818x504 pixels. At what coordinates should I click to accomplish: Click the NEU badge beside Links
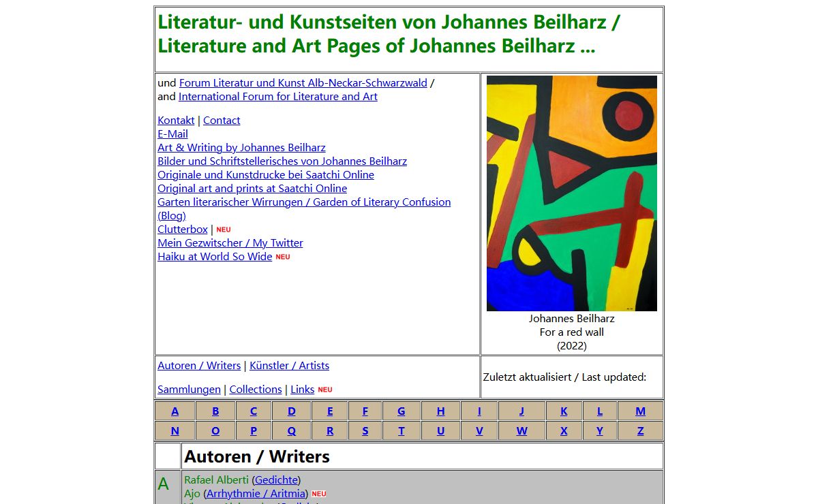[325, 390]
